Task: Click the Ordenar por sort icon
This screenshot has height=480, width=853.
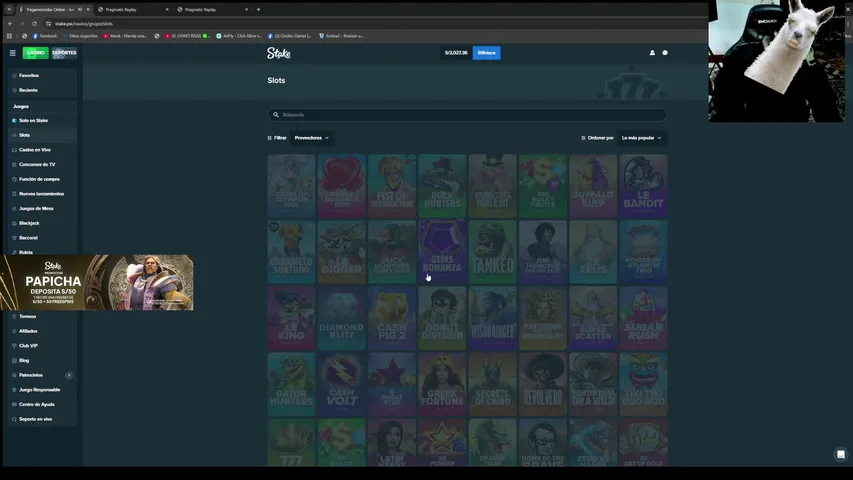Action: [x=583, y=138]
